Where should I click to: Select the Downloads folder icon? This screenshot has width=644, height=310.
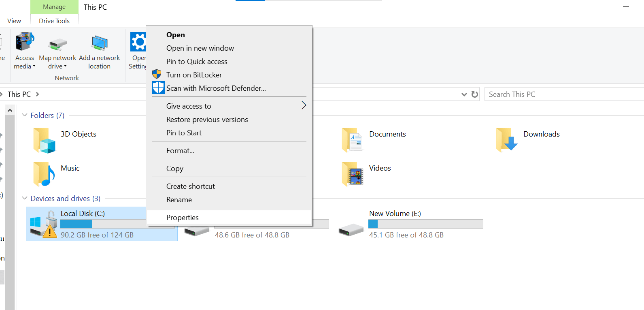coord(507,140)
